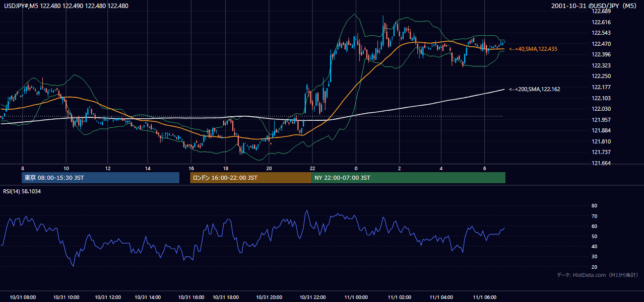Click the 10/31 22:00 time label

pos(313,297)
